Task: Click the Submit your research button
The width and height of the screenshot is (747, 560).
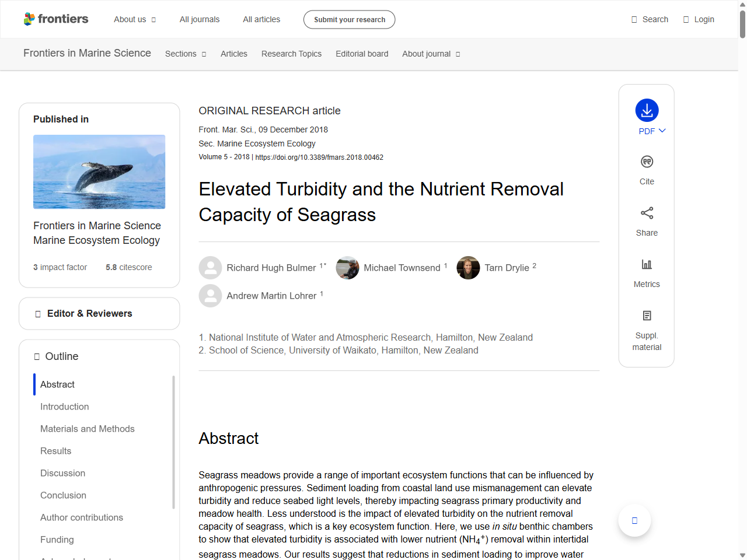Action: (x=349, y=19)
